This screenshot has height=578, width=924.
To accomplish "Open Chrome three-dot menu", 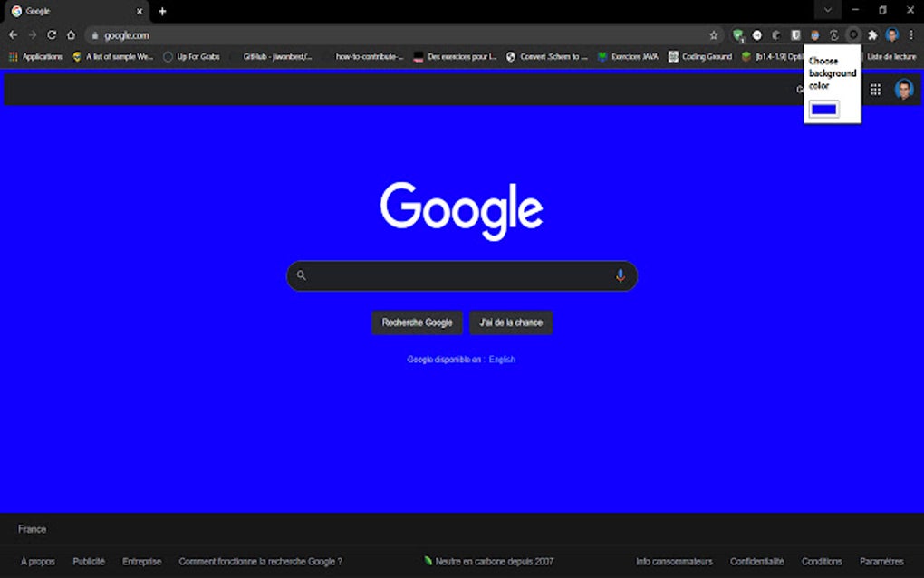I will tap(910, 34).
